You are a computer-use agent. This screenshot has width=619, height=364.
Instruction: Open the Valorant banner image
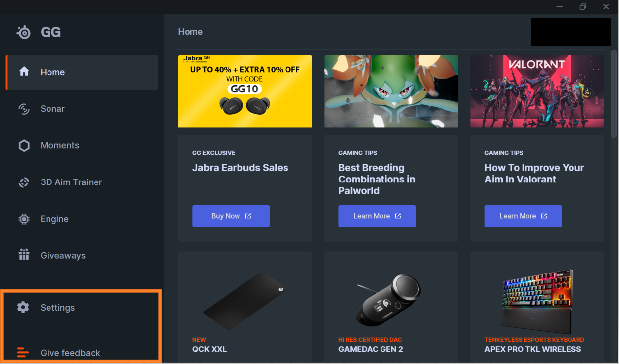click(537, 91)
